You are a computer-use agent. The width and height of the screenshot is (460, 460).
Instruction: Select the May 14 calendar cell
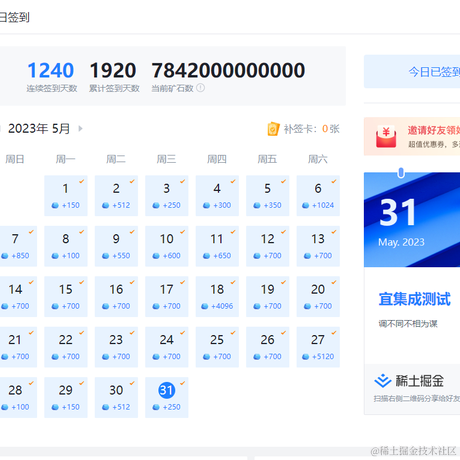coord(18,297)
